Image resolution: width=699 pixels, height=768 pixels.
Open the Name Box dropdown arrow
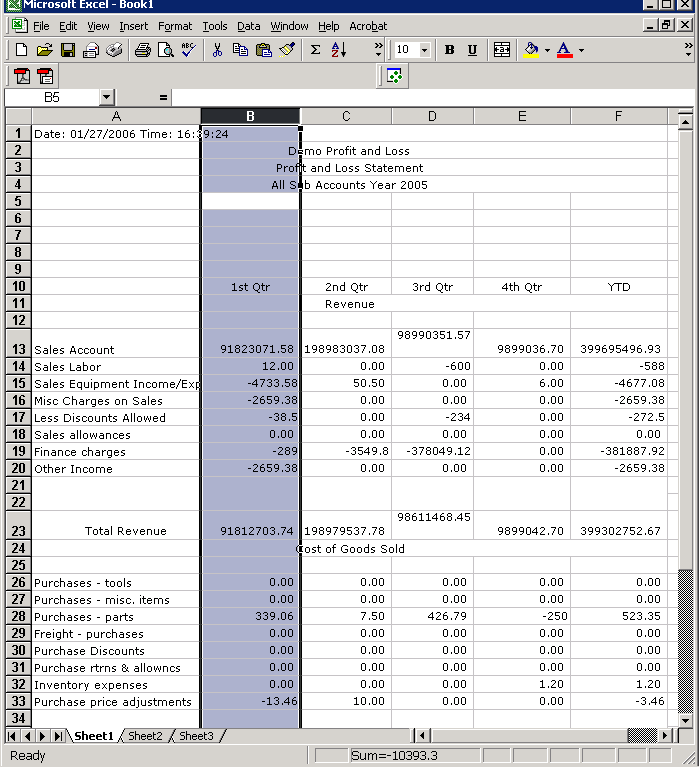tap(107, 97)
